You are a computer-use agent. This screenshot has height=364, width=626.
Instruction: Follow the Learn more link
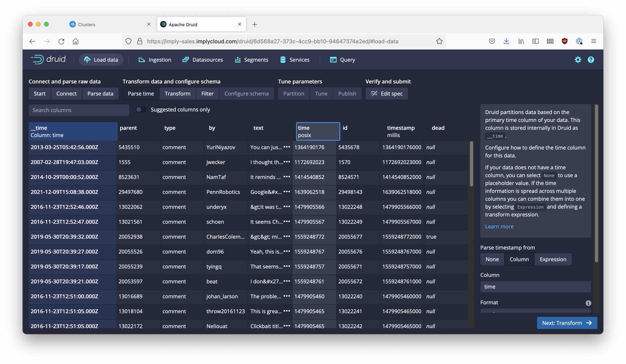pyautogui.click(x=499, y=227)
